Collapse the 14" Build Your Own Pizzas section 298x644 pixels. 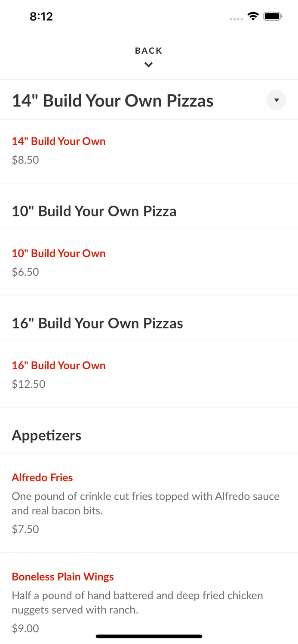click(276, 100)
